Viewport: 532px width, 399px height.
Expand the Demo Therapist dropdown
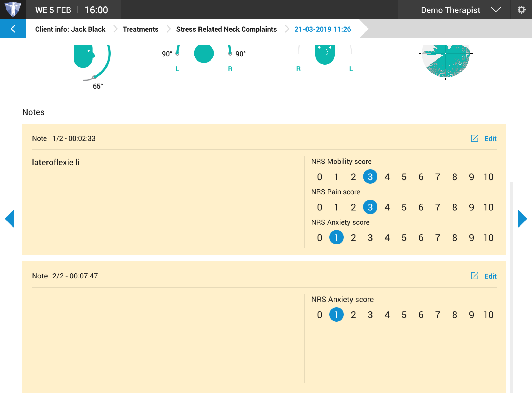tap(496, 10)
